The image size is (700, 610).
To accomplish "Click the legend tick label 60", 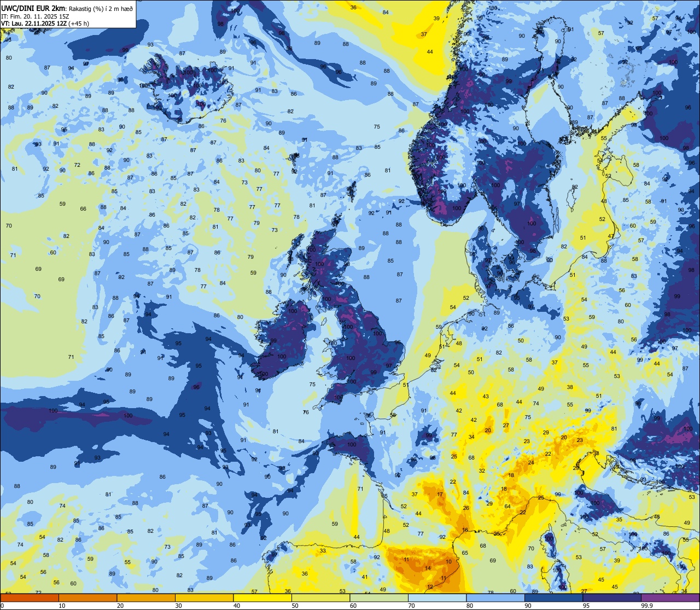I will (x=353, y=606).
